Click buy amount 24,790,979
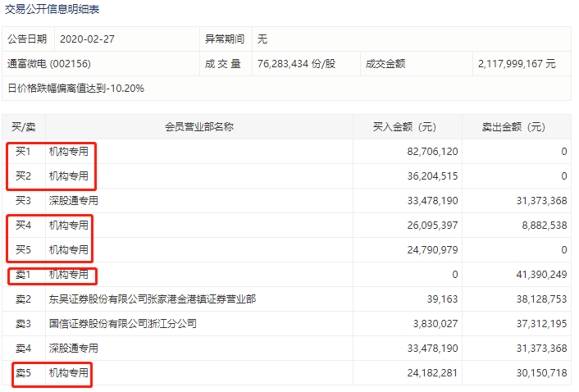The image size is (579, 392). point(432,250)
